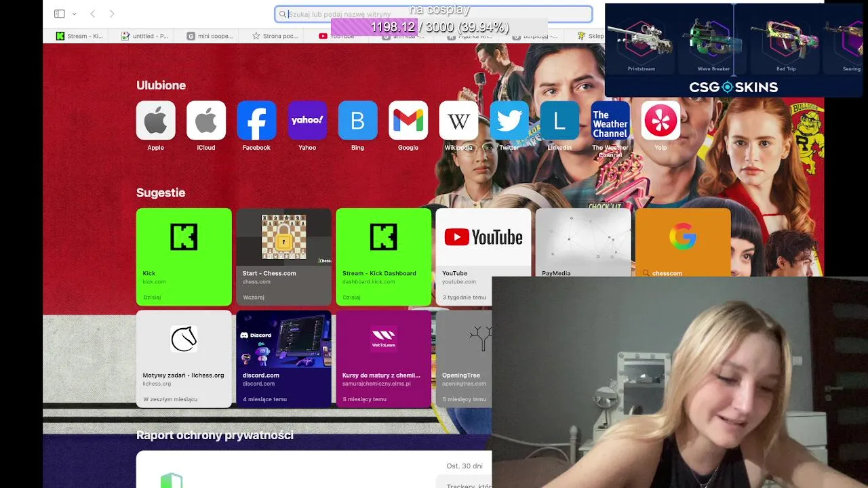Click the donation goal progress bar

(x=439, y=27)
